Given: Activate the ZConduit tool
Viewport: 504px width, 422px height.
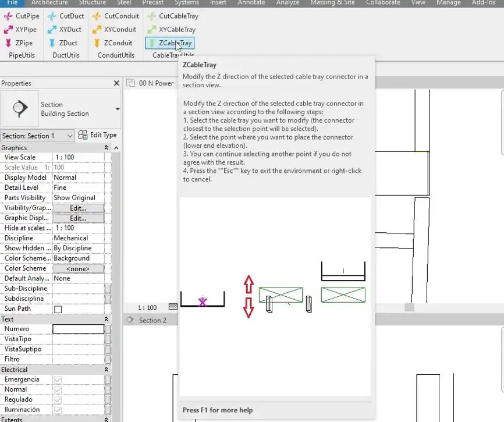Looking at the screenshot, I should (x=112, y=43).
